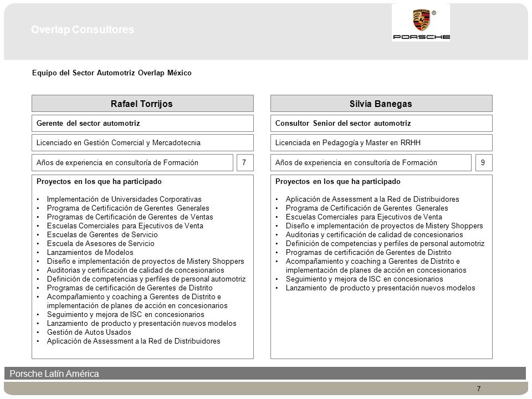Select the 'Overlap Consultores' slide title
This screenshot has height=399, width=532.
(83, 29)
